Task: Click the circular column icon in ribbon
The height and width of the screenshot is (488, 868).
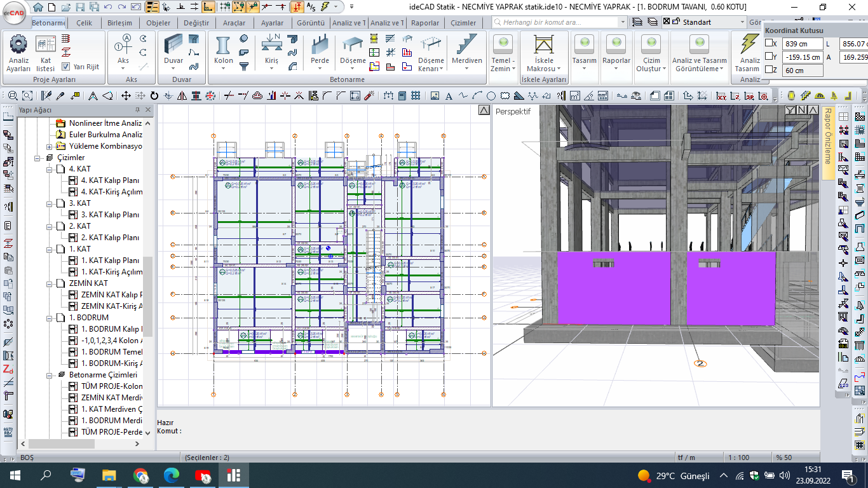Action: [x=244, y=38]
